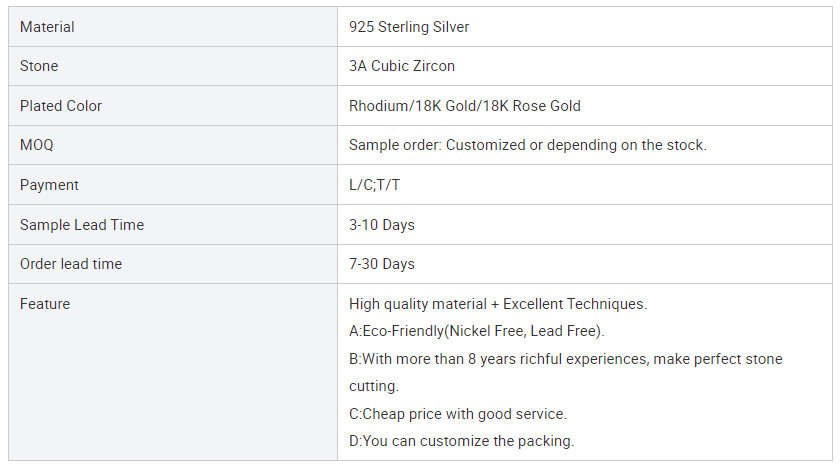The image size is (840, 469).
Task: Click the Sample order customized text
Action: click(527, 145)
